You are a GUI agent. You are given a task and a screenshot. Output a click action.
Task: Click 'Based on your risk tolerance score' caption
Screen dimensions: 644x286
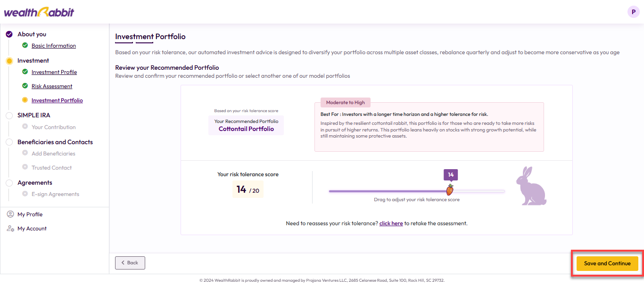[246, 111]
